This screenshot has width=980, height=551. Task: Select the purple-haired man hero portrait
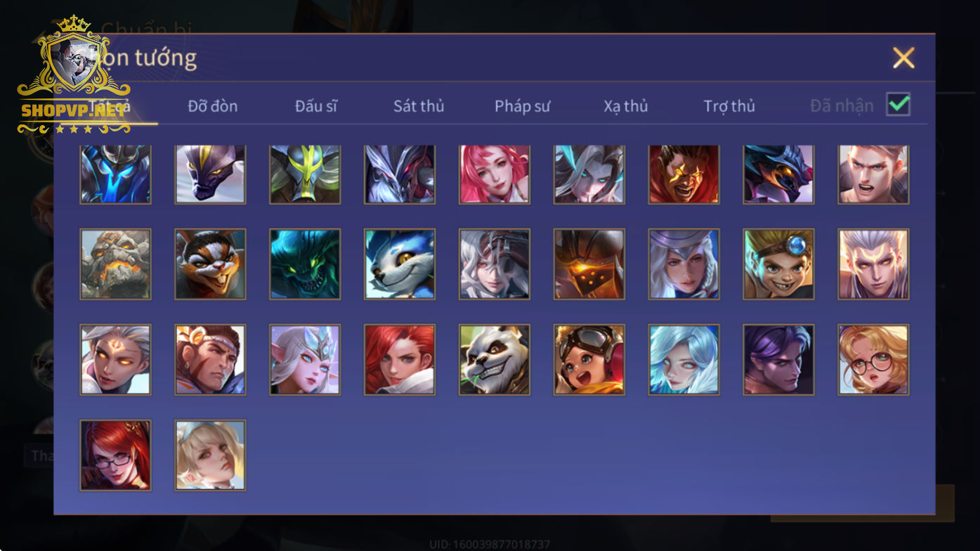778,359
